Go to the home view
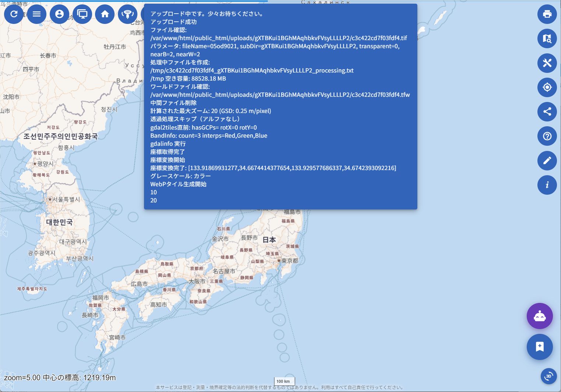This screenshot has height=392, width=561. point(105,14)
